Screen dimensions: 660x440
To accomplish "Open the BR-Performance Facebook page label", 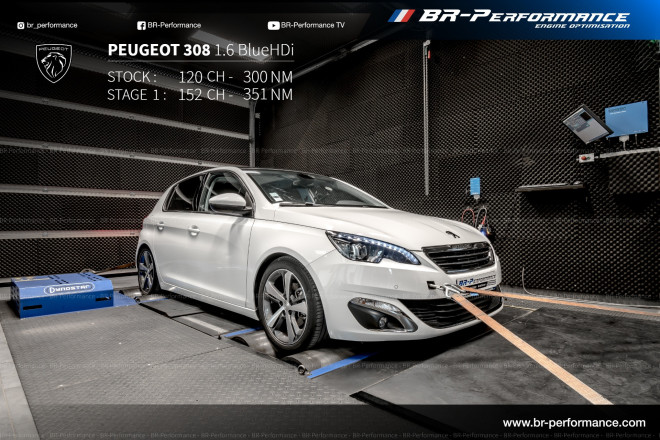I will click(174, 25).
